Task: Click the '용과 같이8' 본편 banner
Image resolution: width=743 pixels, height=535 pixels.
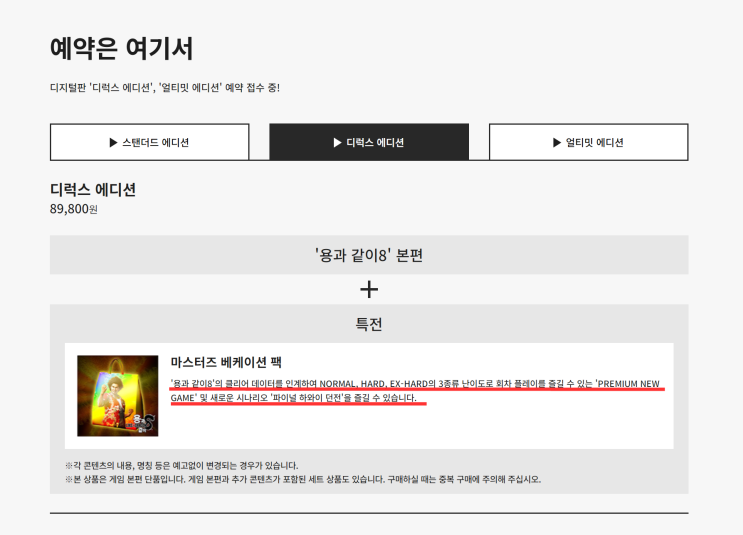Action: coord(369,255)
